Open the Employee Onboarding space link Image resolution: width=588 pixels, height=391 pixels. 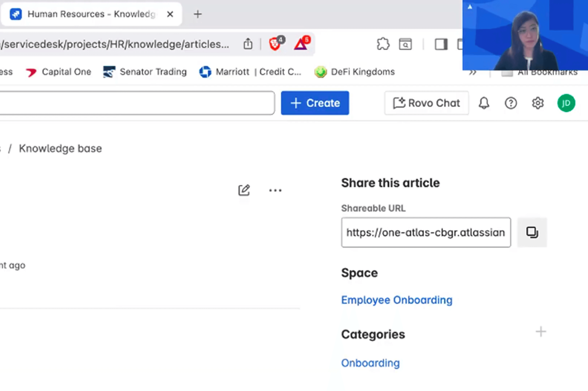click(x=396, y=300)
